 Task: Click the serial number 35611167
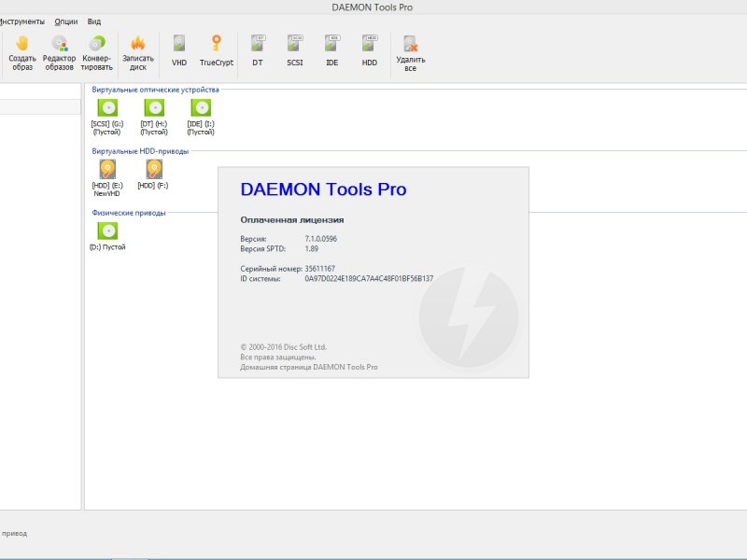320,269
